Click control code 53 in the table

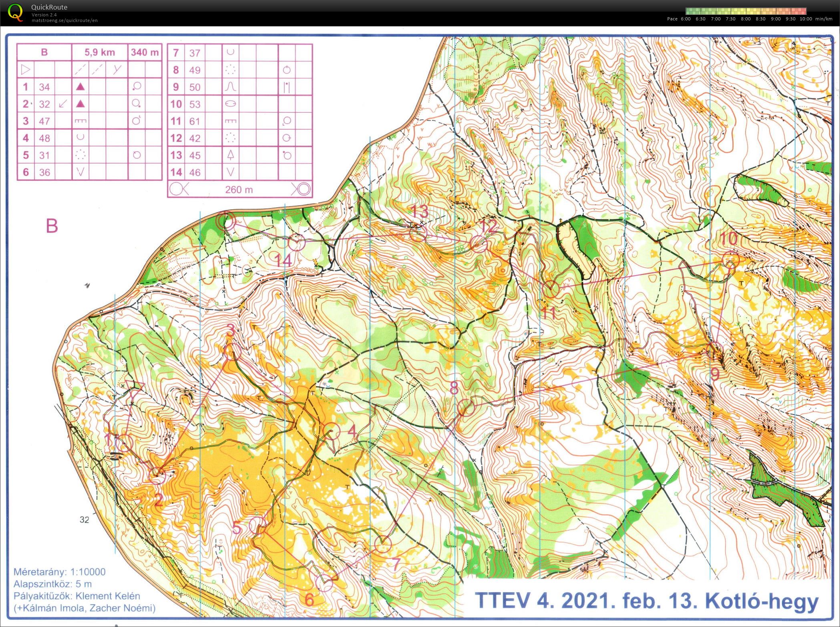[x=195, y=104]
